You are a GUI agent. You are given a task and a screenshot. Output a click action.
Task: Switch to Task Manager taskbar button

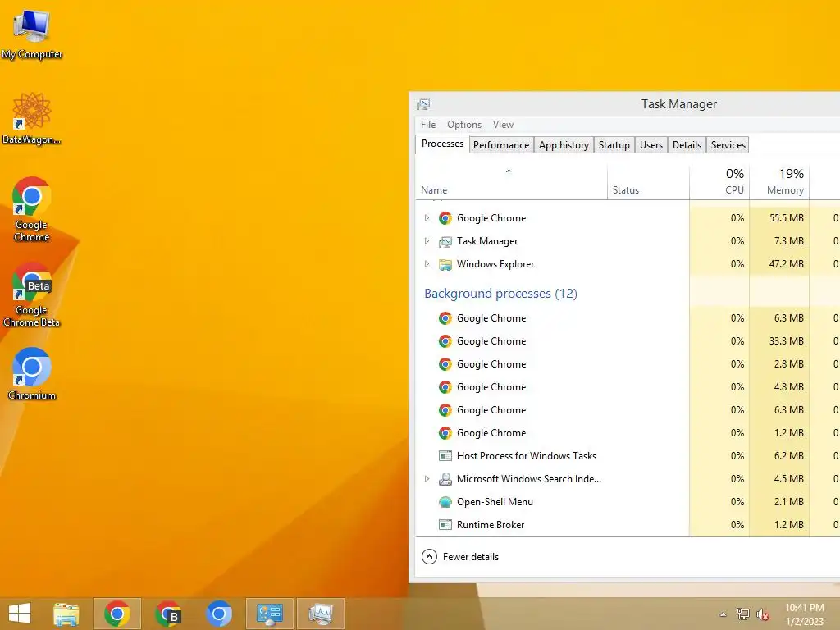pos(321,614)
